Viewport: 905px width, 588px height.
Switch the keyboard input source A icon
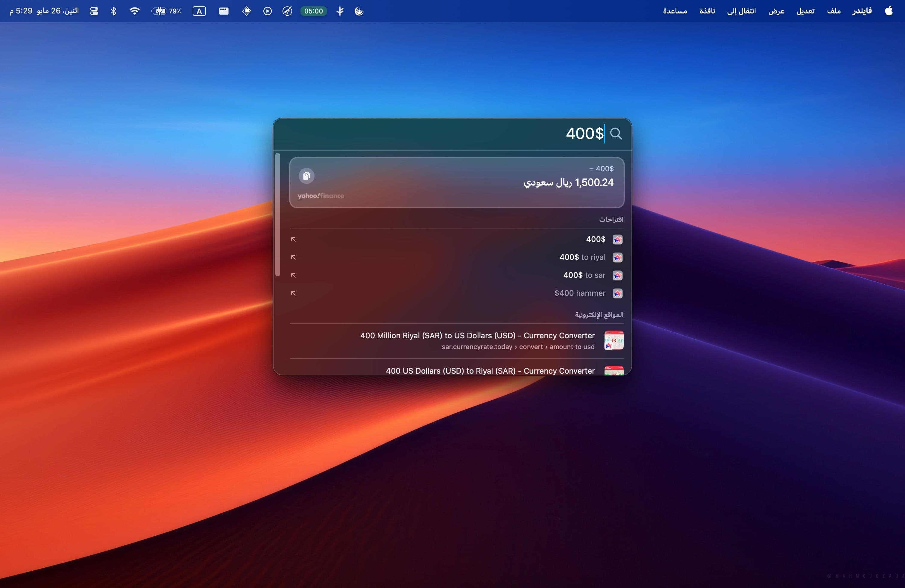199,11
